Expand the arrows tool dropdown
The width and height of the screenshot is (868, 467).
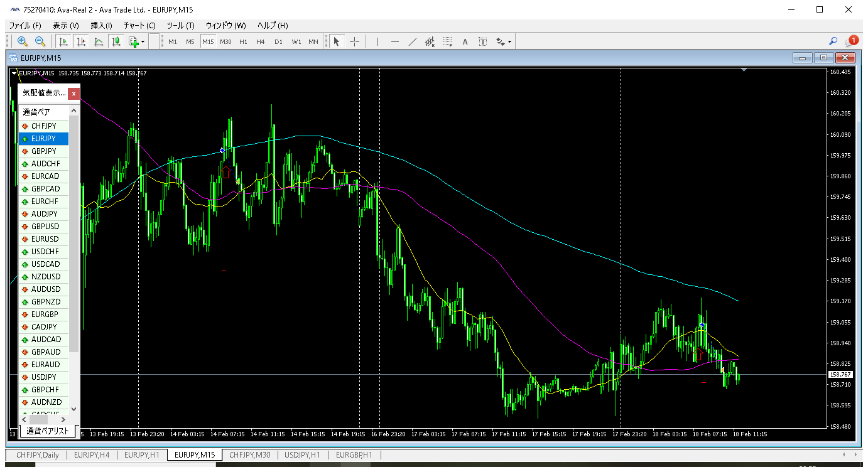[510, 42]
